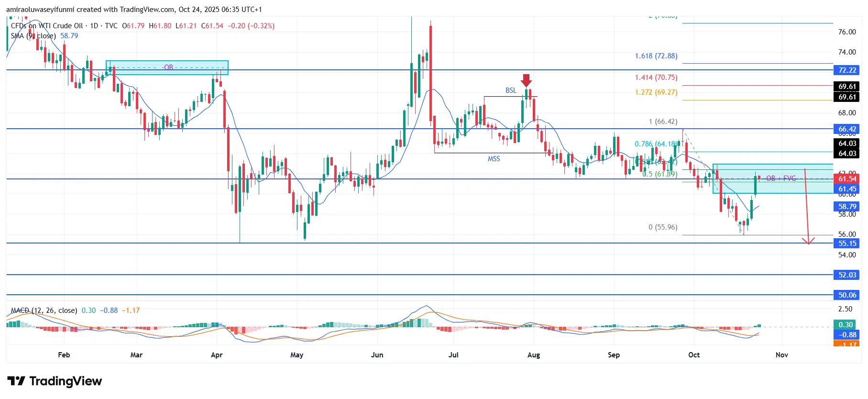Click the CFDs on WTI Crude Oil title
The height and width of the screenshot is (399, 868).
click(47, 26)
